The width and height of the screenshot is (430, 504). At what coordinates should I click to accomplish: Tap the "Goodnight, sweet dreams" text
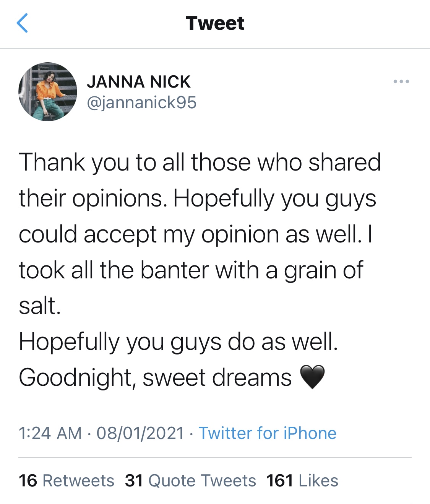pos(155,378)
